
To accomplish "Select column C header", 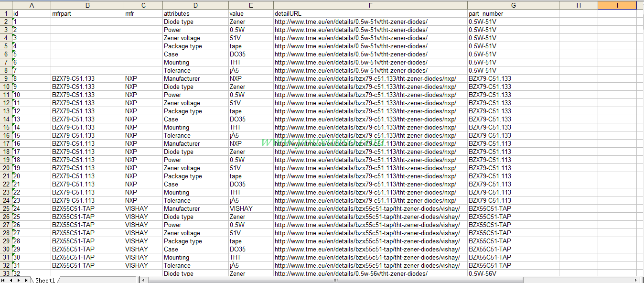I will click(x=143, y=5).
